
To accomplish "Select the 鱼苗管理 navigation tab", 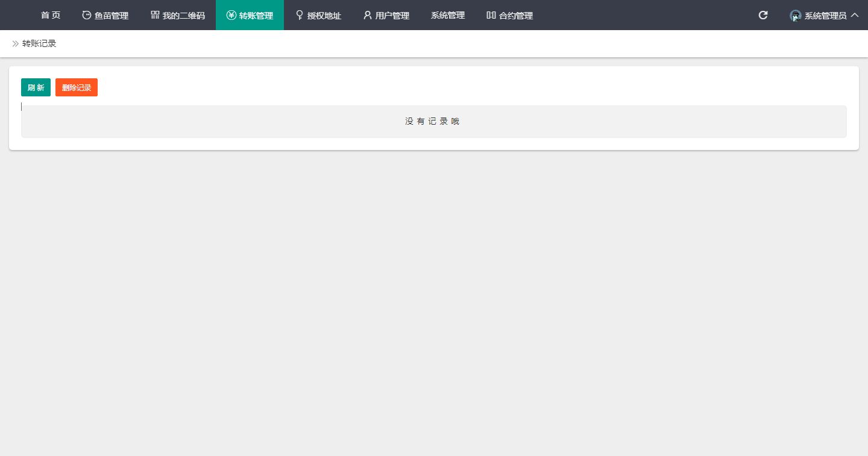I will 111,15.
